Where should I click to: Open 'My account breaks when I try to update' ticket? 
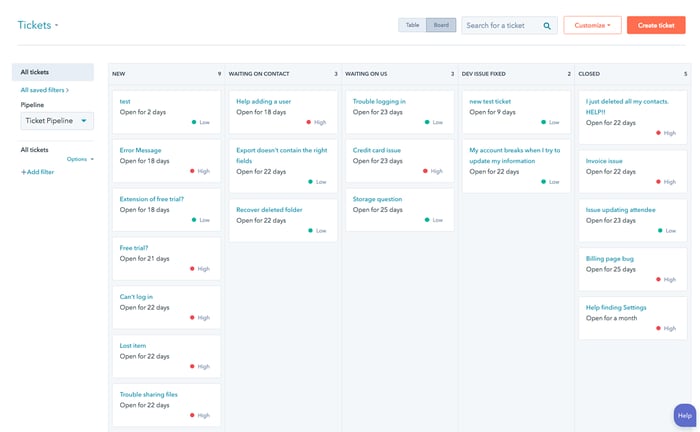click(x=514, y=155)
